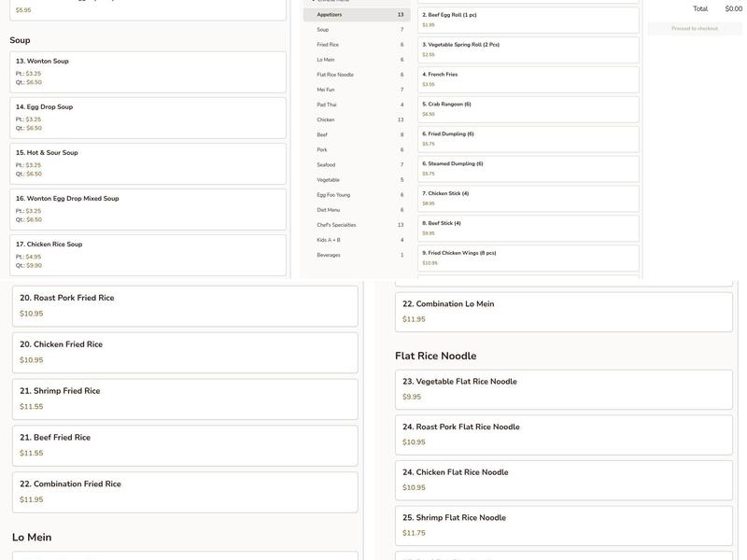Select Appetizers category in the sidebar

tap(357, 15)
